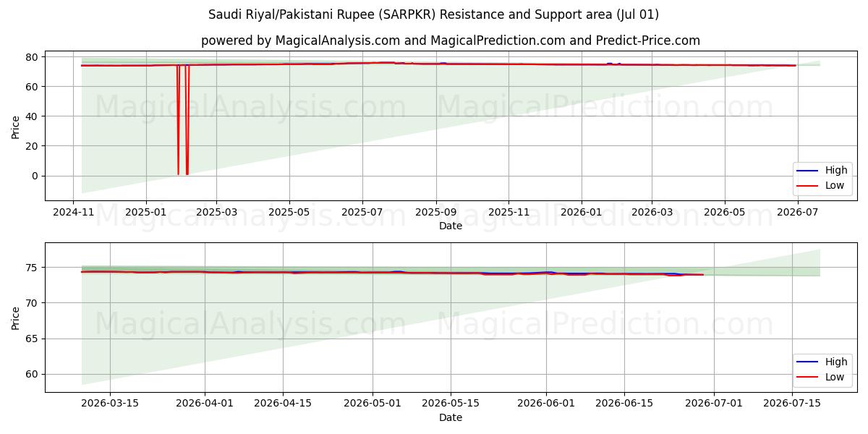Click the '2026-05-01' tick label
Viewport: 868px width, 434px height.
tap(373, 404)
